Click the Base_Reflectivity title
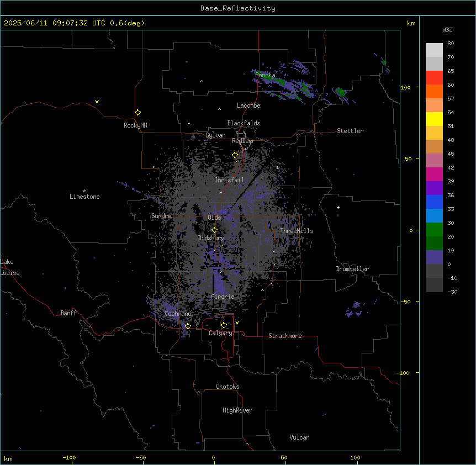476x465 pixels. pos(238,8)
